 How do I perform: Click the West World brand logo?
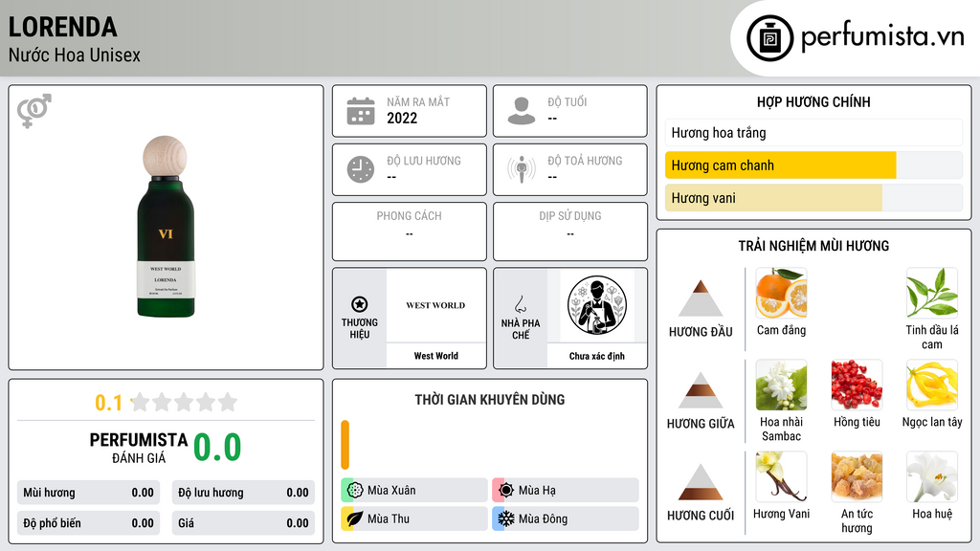point(435,305)
